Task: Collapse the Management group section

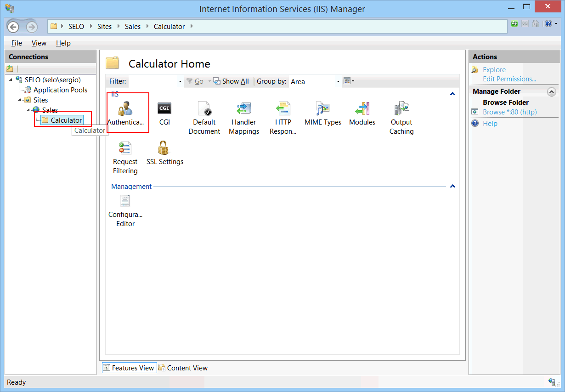Action: [x=452, y=186]
